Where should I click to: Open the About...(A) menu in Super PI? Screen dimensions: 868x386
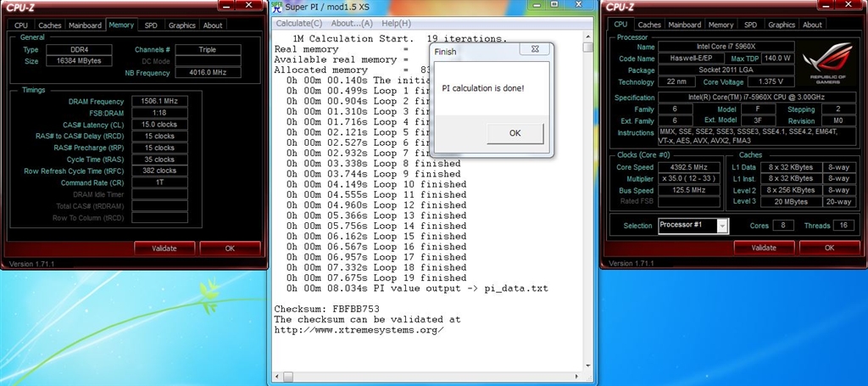[352, 23]
